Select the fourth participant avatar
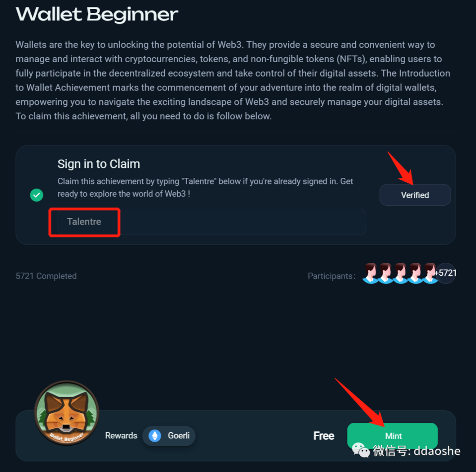This screenshot has height=472, width=476. click(415, 273)
